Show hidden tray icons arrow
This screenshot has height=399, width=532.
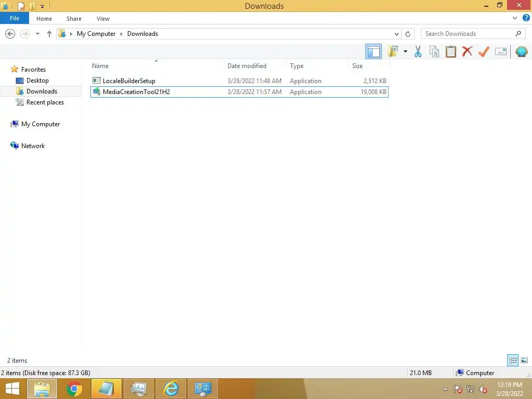(x=445, y=389)
